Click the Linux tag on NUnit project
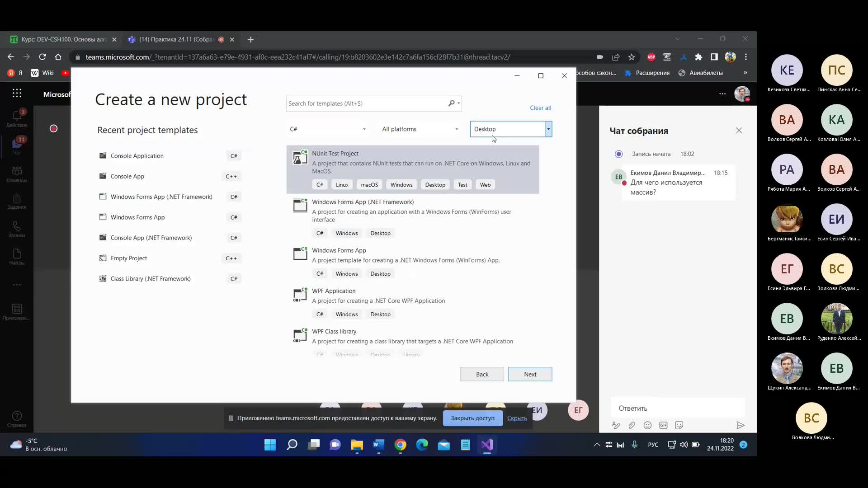This screenshot has height=488, width=868. point(342,185)
